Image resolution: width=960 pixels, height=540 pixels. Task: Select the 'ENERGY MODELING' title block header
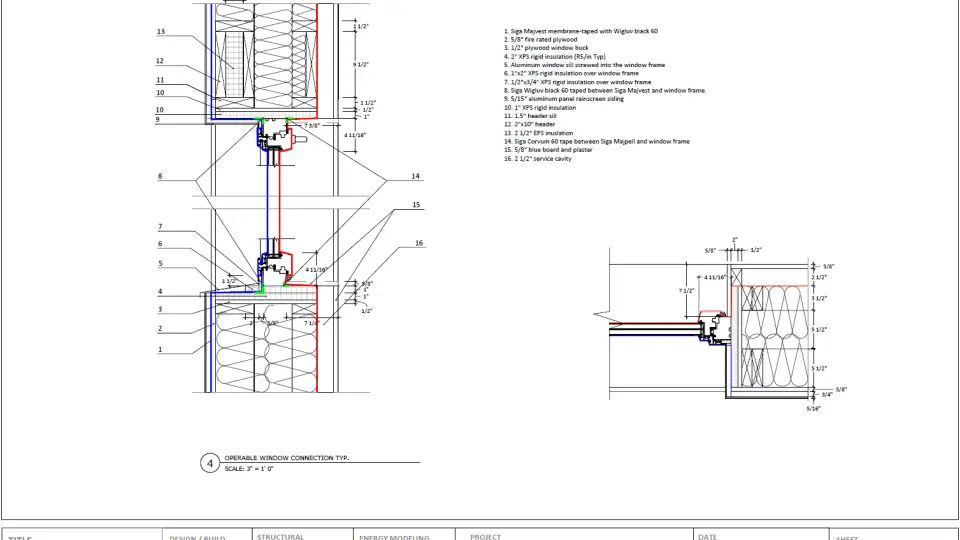pyautogui.click(x=393, y=537)
